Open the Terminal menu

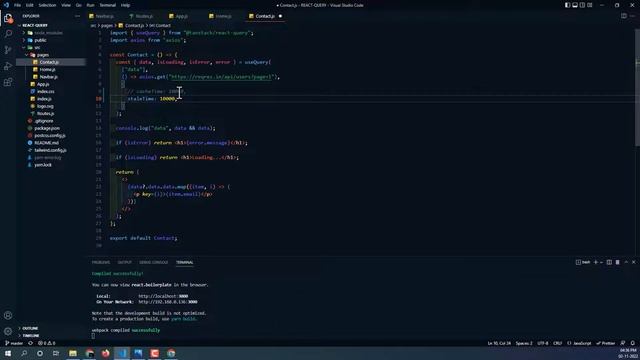coord(108,5)
